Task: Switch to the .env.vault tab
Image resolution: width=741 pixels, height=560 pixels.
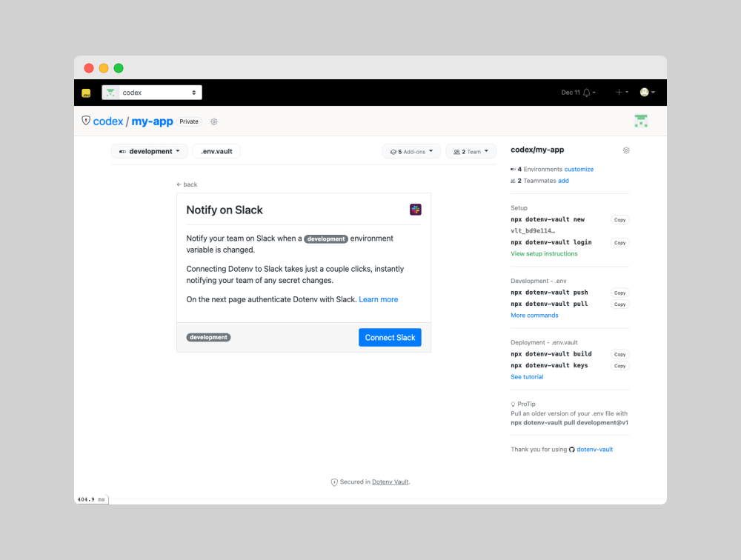Action: (216, 151)
